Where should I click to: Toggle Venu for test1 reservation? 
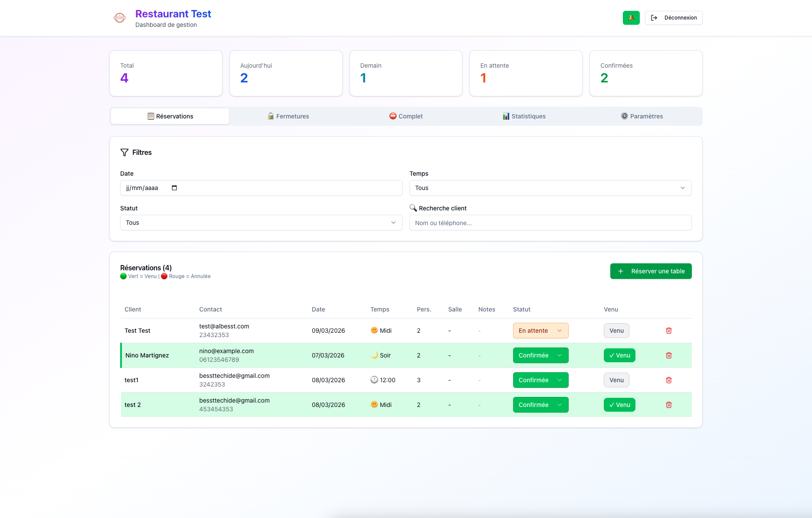[616, 380]
